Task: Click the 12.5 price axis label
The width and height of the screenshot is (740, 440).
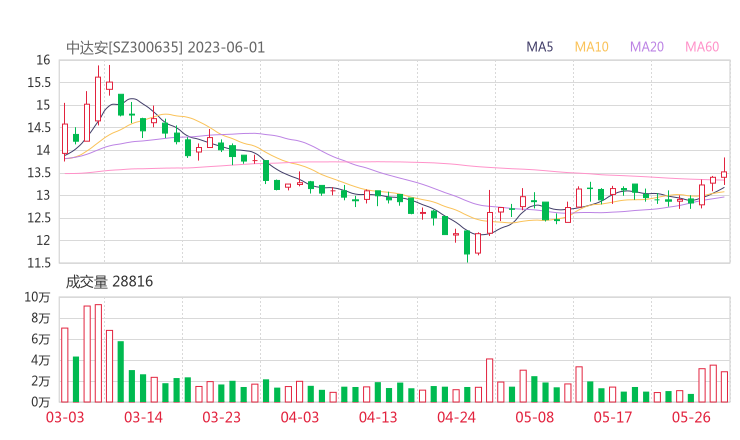Action: (39, 218)
